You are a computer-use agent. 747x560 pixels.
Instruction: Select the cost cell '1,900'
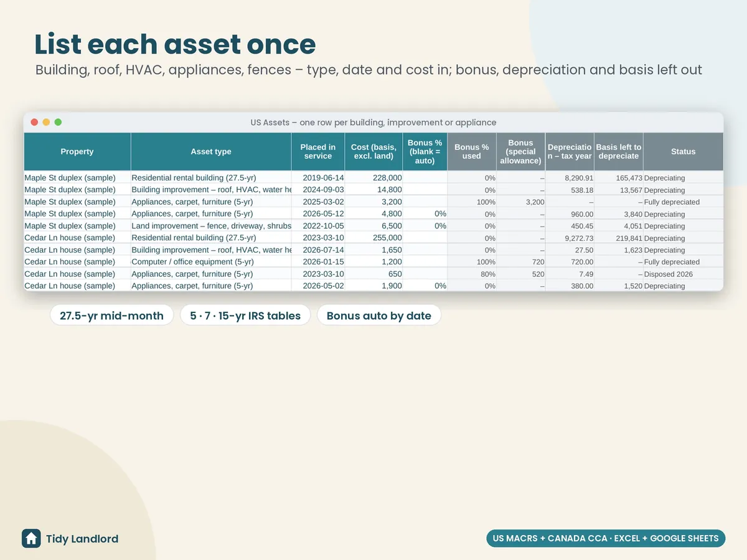[x=374, y=286]
